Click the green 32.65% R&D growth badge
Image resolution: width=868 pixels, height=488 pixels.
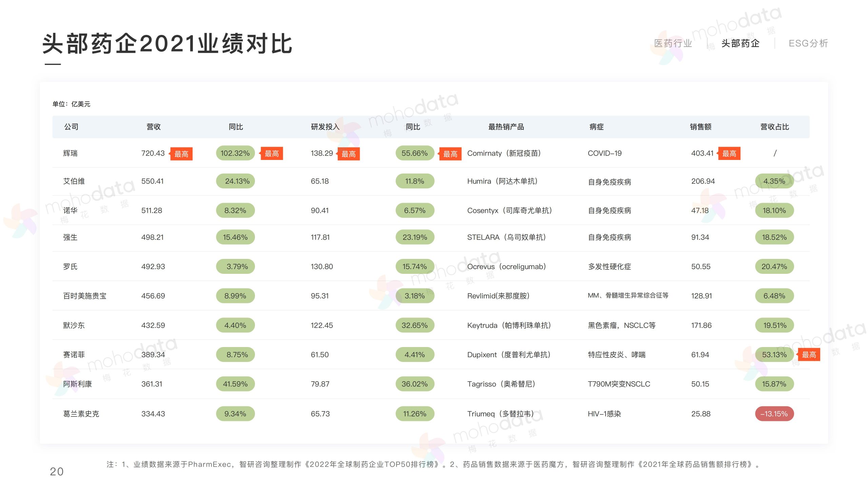[x=415, y=325]
